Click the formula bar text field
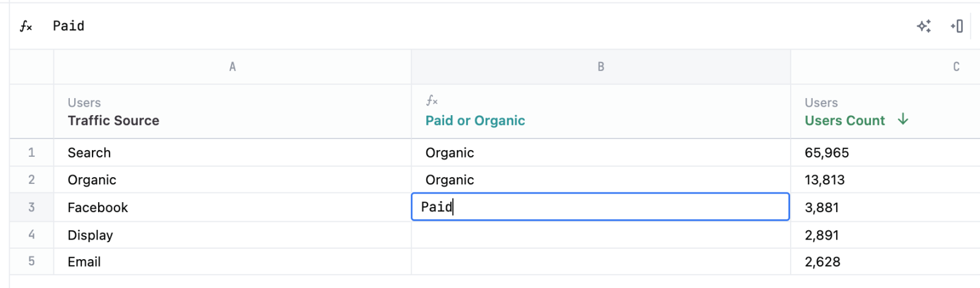 coord(429,26)
